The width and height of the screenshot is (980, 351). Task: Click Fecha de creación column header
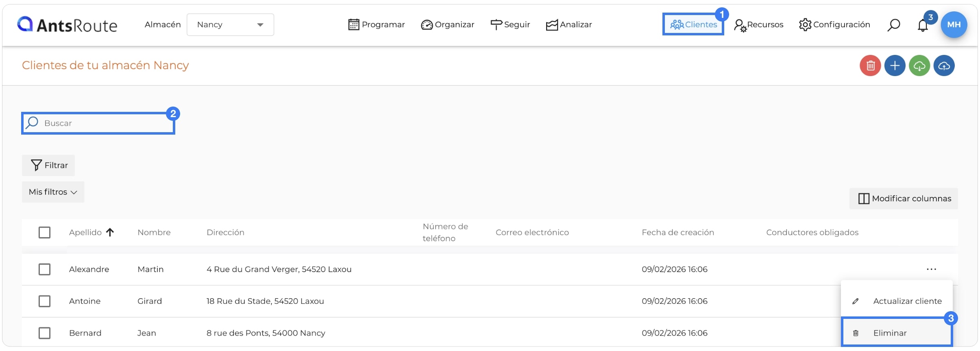pos(678,232)
